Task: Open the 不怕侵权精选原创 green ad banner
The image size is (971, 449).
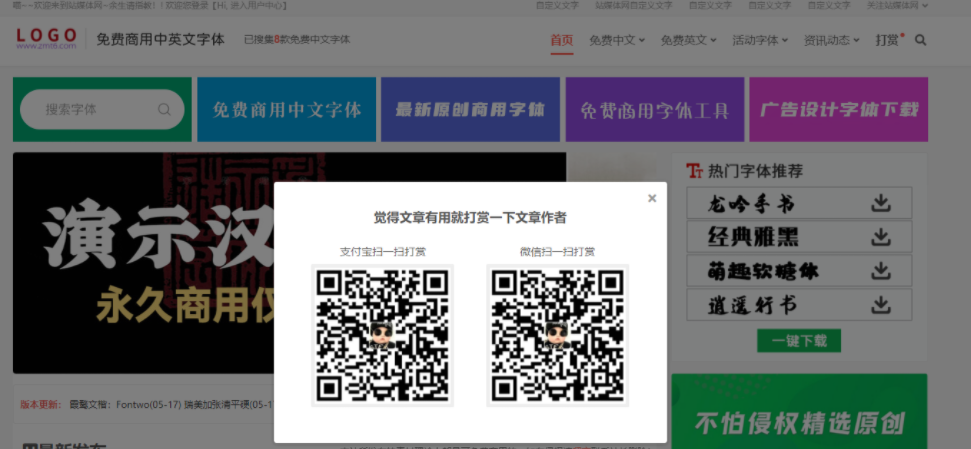Action: (799, 411)
